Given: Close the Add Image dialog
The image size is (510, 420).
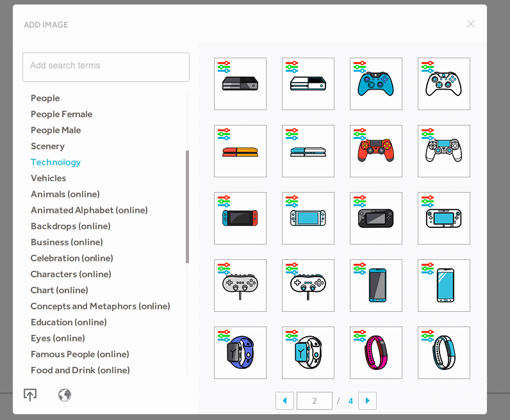Looking at the screenshot, I should pos(471,24).
